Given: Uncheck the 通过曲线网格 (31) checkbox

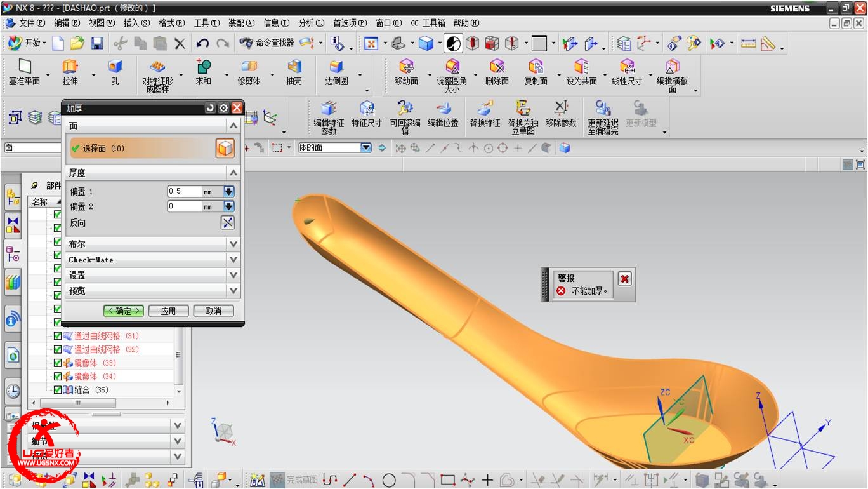Looking at the screenshot, I should (x=58, y=336).
